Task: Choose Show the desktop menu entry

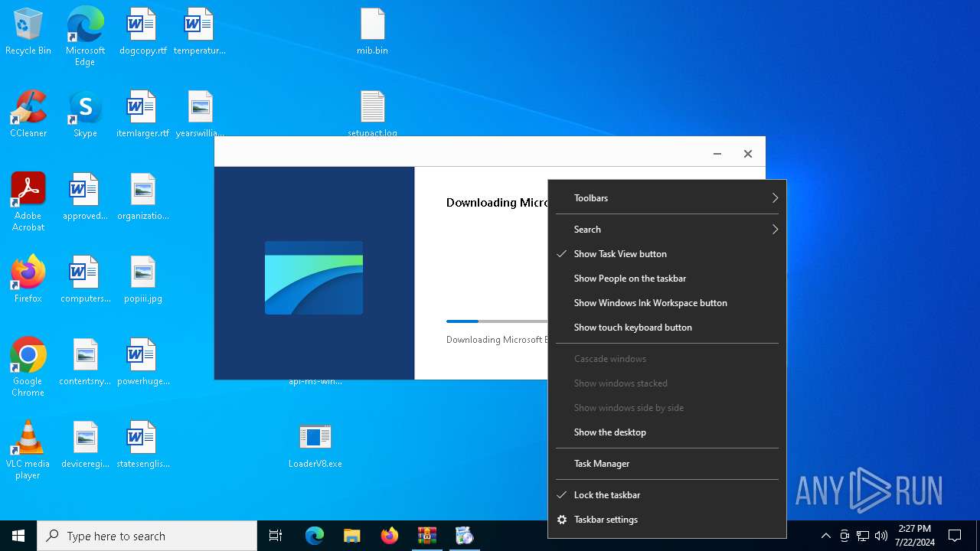Action: (x=667, y=432)
